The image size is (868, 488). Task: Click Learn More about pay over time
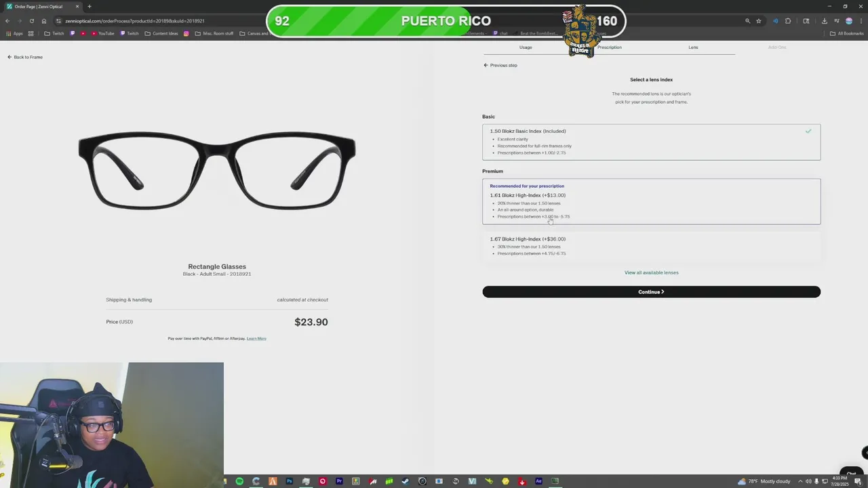point(256,338)
